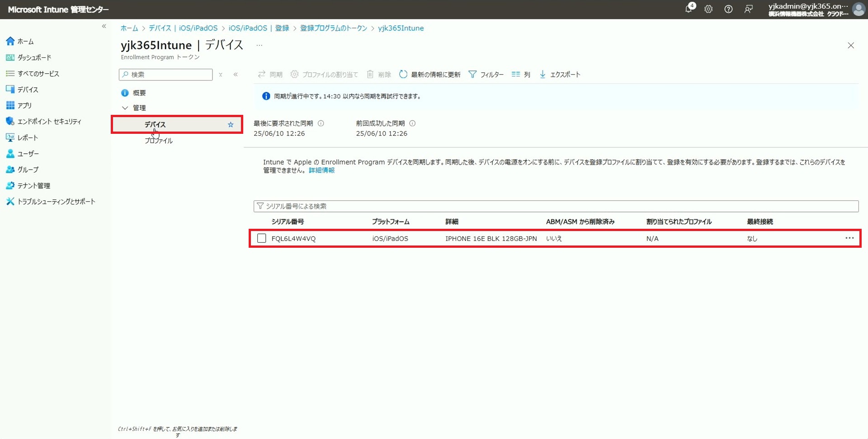Click the iOS/iPadOS | 登録 breadcrumb
This screenshot has width=868, height=439.
point(259,28)
